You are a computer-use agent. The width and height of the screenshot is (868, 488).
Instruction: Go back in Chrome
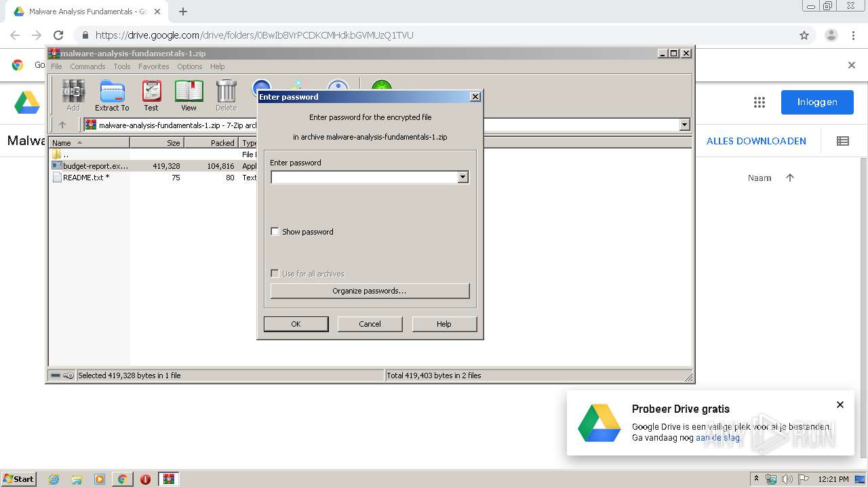tap(15, 35)
